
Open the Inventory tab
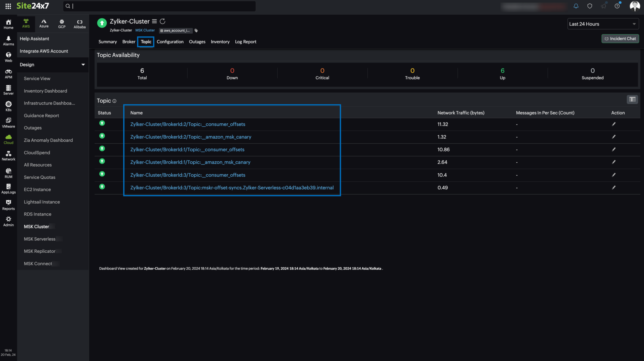tap(220, 42)
